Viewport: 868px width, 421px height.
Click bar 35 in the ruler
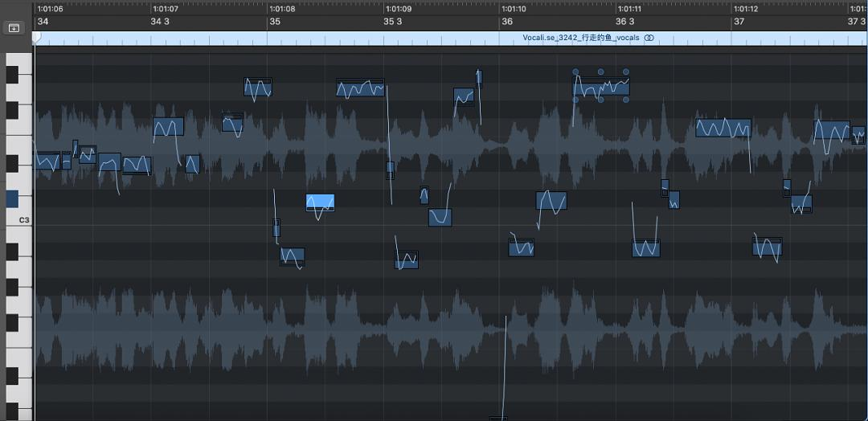(275, 22)
